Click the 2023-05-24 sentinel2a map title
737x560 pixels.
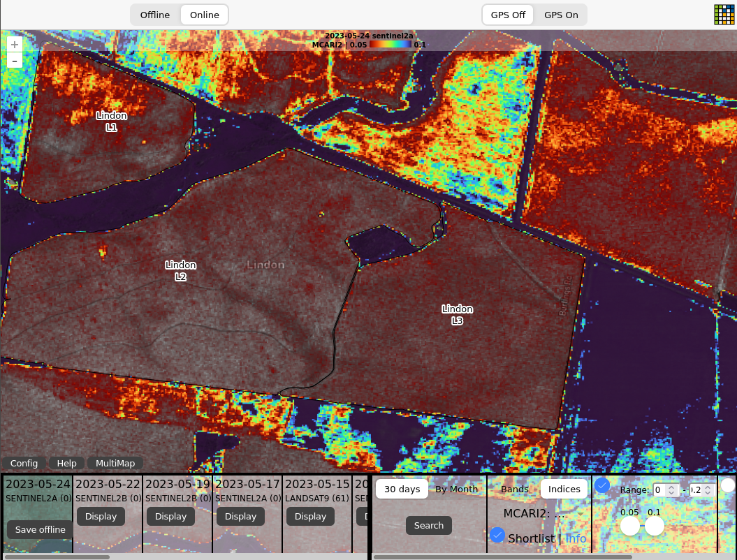tap(369, 36)
